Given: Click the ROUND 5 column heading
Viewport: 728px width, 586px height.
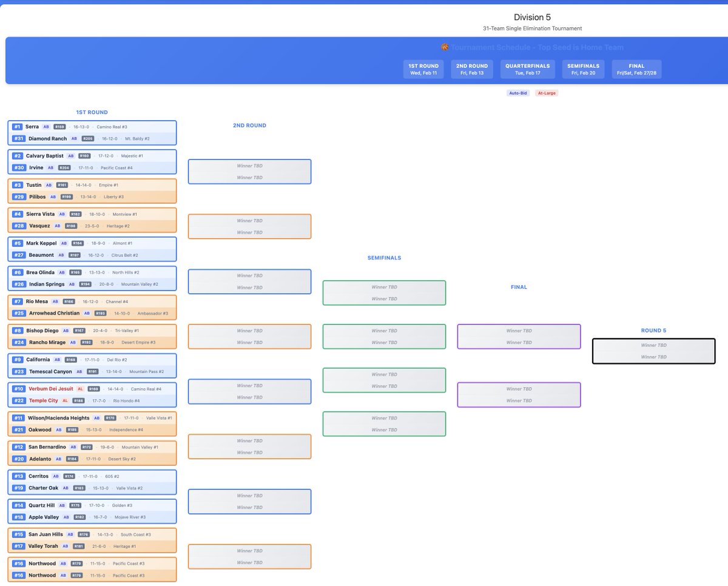Looking at the screenshot, I should pyautogui.click(x=653, y=331).
